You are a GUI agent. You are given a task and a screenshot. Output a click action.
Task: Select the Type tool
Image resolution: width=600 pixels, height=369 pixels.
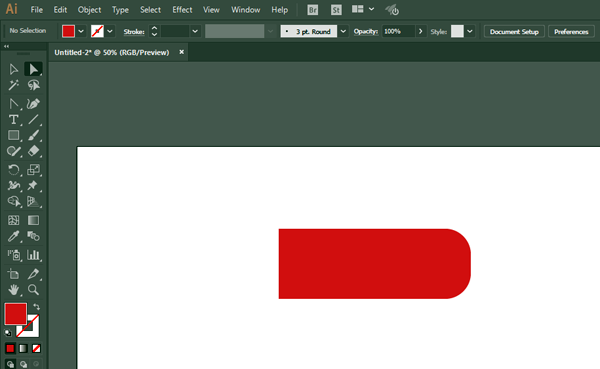(13, 120)
